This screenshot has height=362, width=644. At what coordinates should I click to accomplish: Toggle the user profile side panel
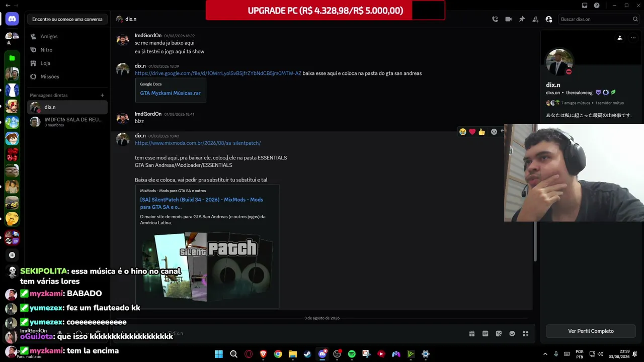pos(549,19)
